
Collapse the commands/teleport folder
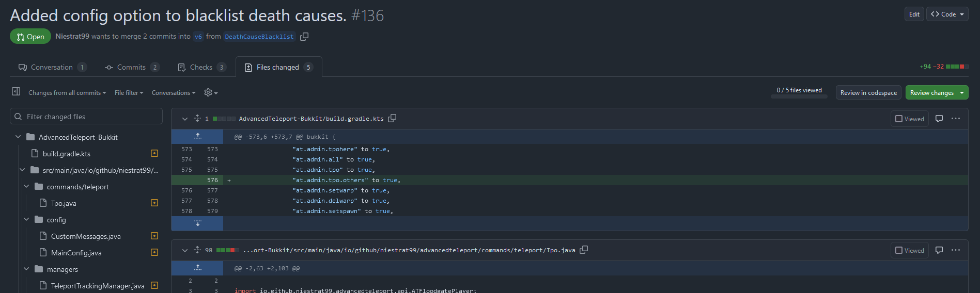pos(26,186)
